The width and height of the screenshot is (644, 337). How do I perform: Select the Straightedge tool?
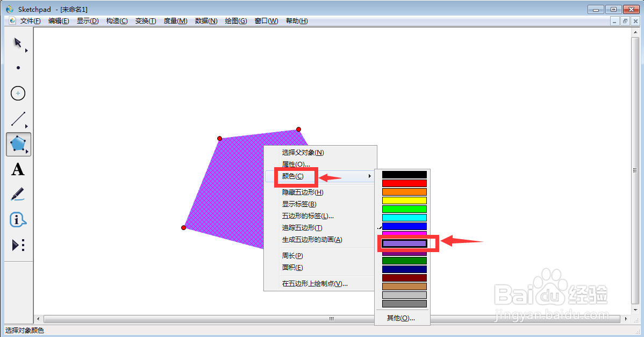coord(18,119)
